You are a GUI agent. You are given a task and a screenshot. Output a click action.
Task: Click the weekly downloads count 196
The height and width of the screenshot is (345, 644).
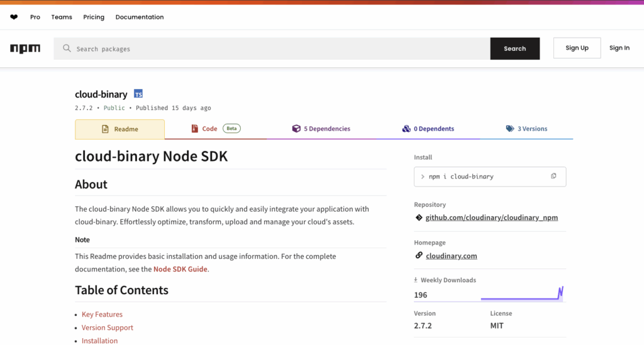421,295
